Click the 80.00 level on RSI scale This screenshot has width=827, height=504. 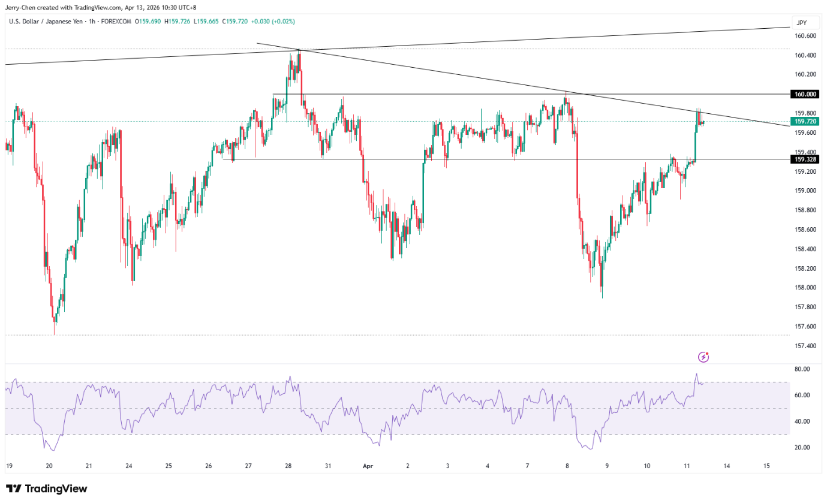(801, 369)
